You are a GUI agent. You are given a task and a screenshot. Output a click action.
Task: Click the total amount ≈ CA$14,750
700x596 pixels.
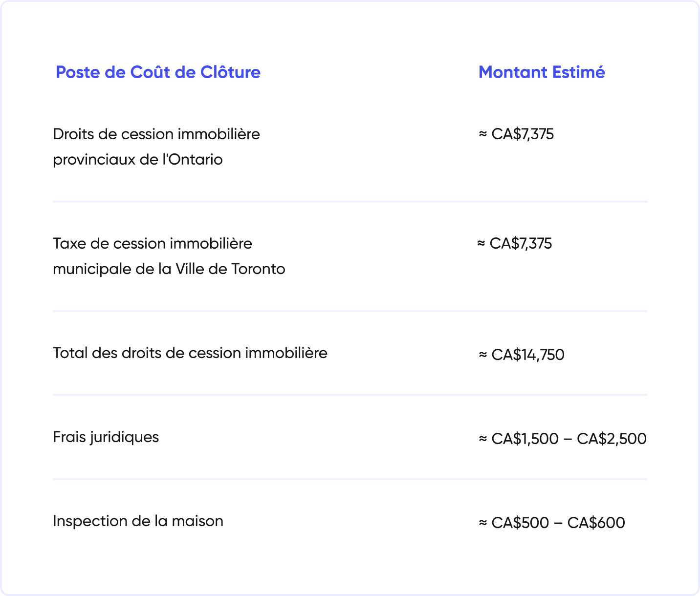[x=522, y=355]
